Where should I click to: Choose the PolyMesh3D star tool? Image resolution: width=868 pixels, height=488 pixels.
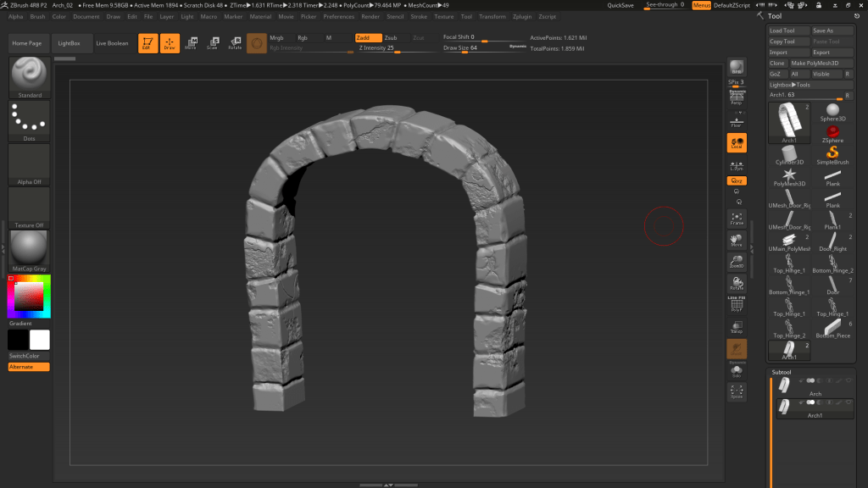coord(790,176)
